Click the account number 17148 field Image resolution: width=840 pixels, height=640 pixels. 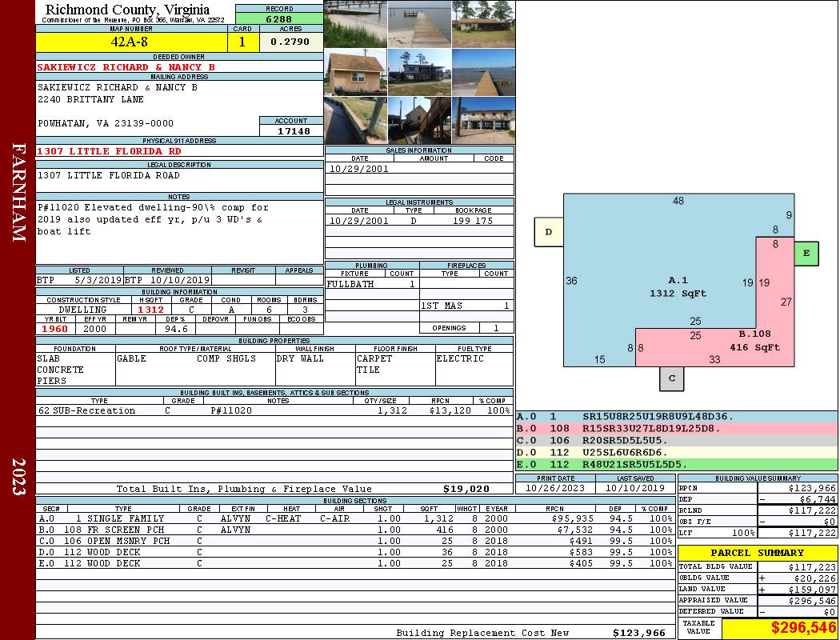coord(291,130)
